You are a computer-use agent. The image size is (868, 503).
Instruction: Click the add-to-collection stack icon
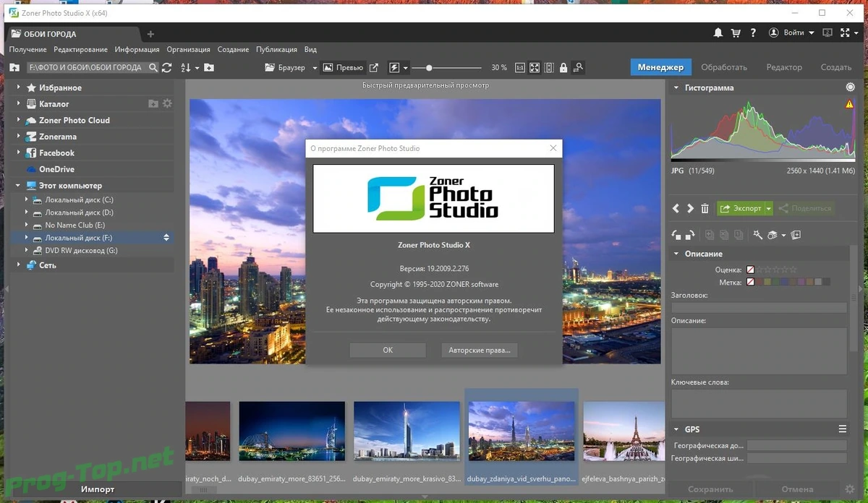point(796,235)
